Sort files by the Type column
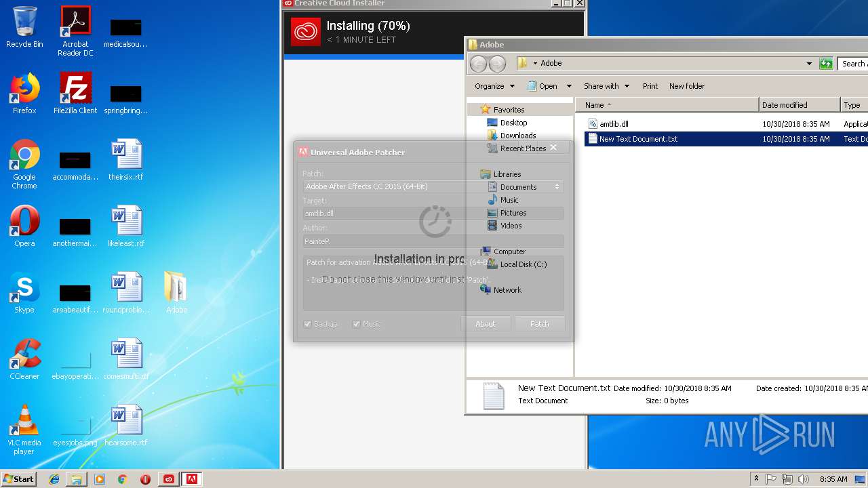Image resolution: width=868 pixels, height=488 pixels. tap(854, 105)
